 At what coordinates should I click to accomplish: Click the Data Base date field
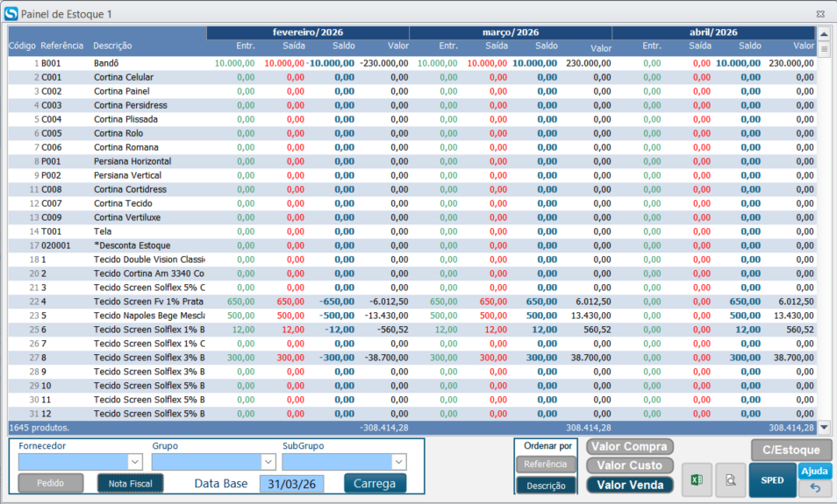point(291,484)
